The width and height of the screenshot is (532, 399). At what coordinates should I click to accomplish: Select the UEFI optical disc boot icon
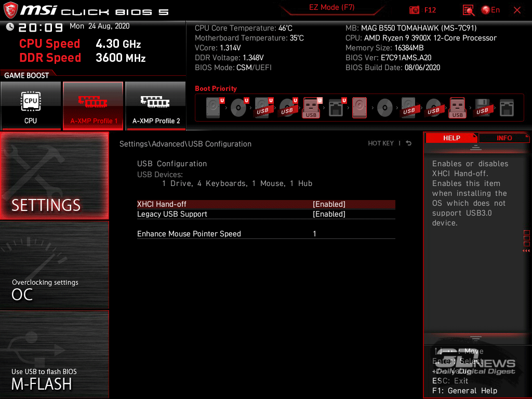240,108
